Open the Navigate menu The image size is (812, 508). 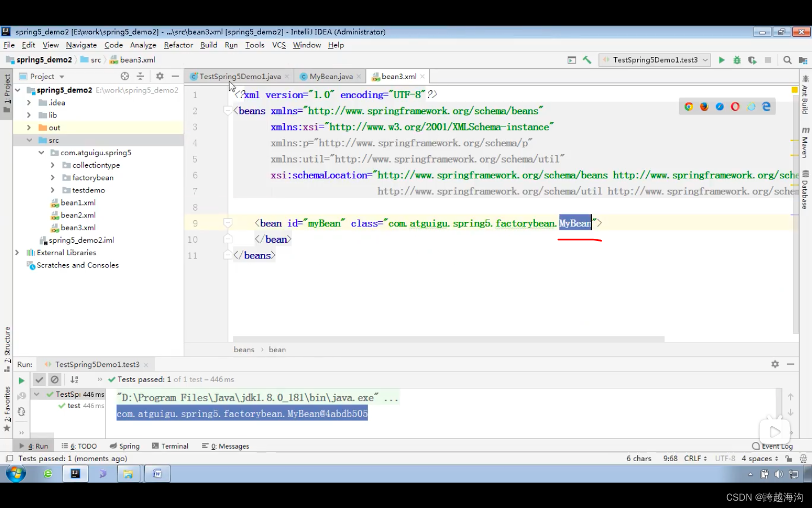click(81, 45)
